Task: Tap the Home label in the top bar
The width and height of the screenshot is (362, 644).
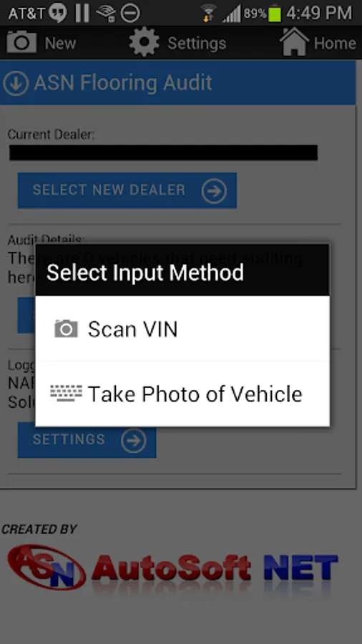Action: click(x=335, y=43)
